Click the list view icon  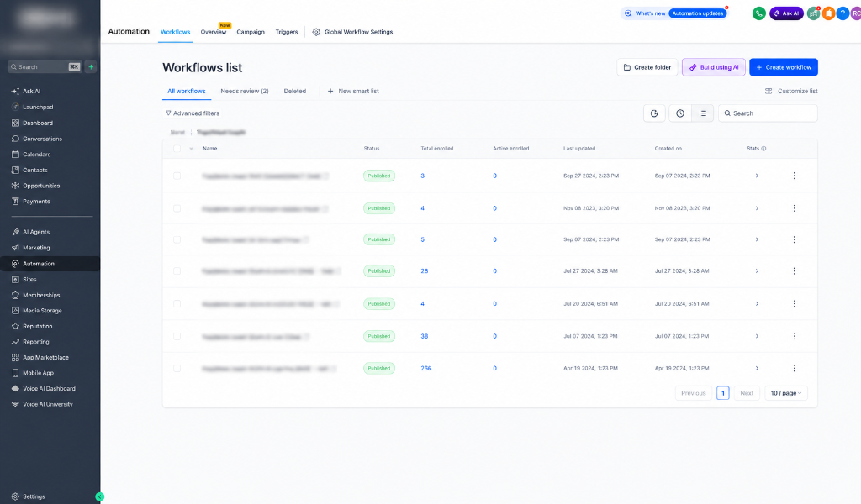(x=702, y=113)
